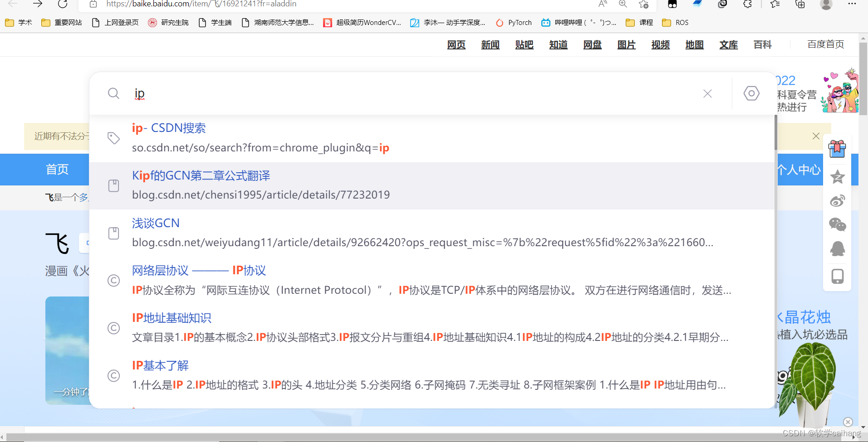Open 网络层协议 —— IP协议 result
The height and width of the screenshot is (442, 868).
coord(199,271)
